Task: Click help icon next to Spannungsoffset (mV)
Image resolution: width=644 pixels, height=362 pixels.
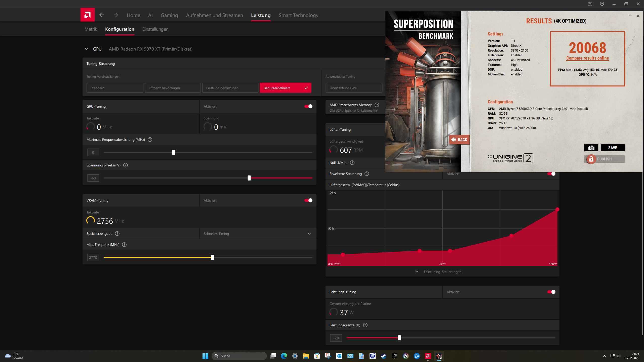Action: click(x=126, y=165)
